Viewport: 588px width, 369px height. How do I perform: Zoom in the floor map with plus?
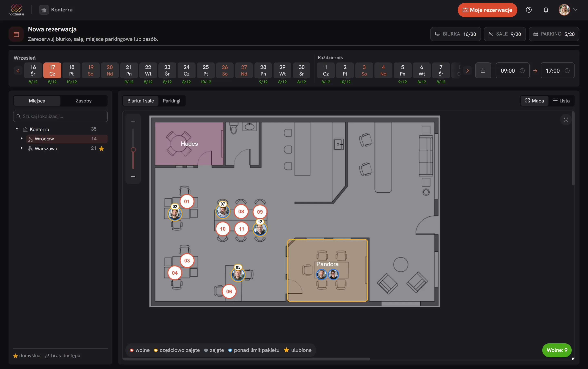[133, 121]
